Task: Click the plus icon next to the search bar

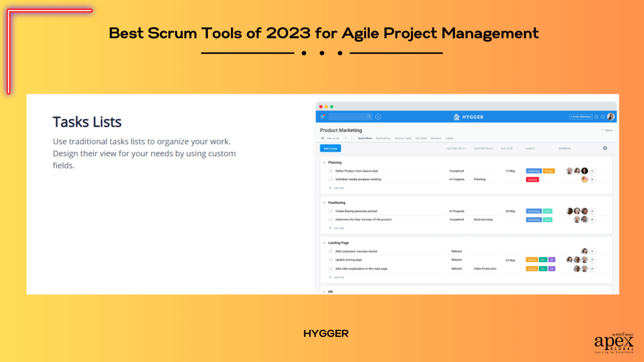Action: 378,117
